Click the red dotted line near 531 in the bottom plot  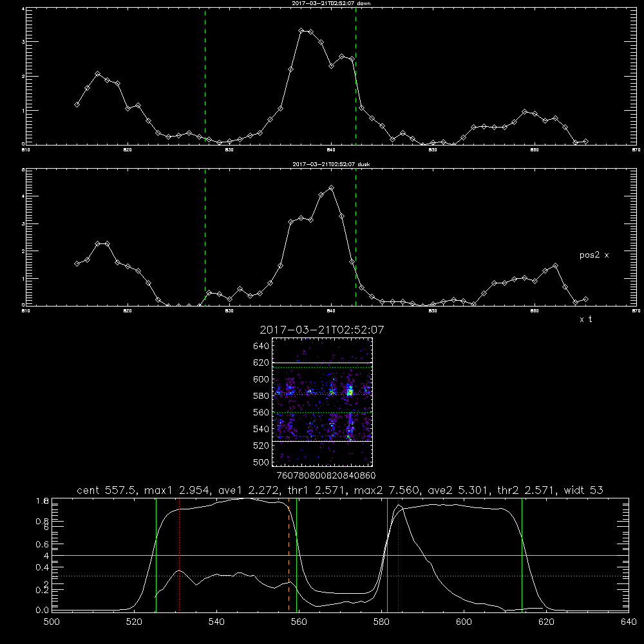point(180,555)
